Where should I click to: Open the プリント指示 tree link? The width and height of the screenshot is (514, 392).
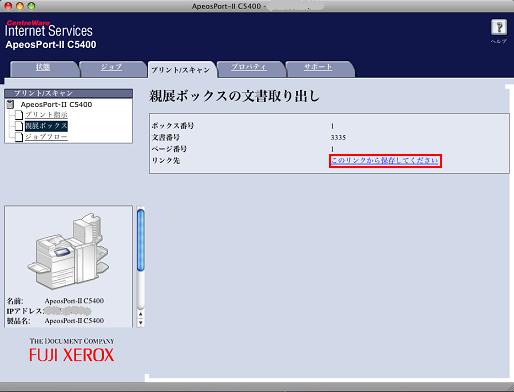point(46,115)
